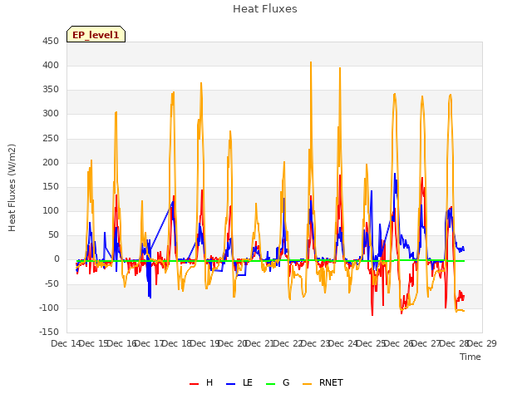
Task: Click the Dec 19 x-axis tick label
Action: (204, 343)
